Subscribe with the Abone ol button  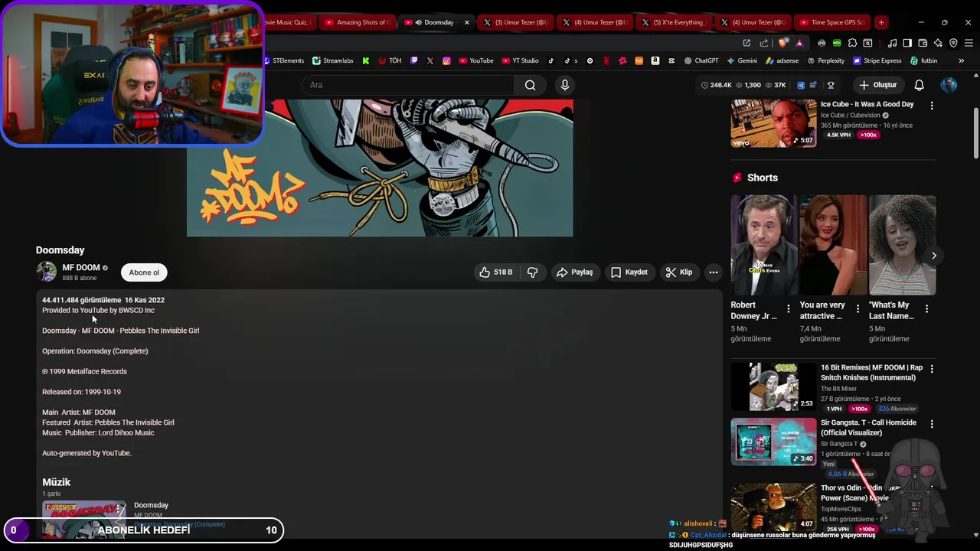[x=144, y=272]
